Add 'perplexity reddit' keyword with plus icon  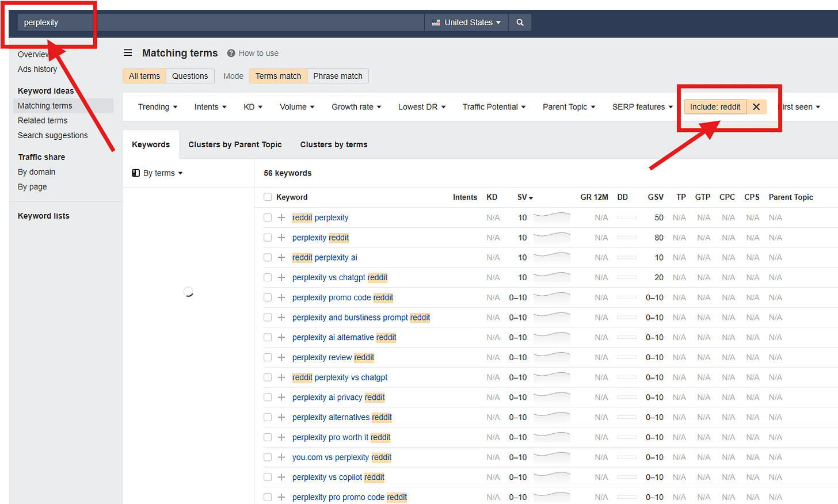[x=281, y=238]
